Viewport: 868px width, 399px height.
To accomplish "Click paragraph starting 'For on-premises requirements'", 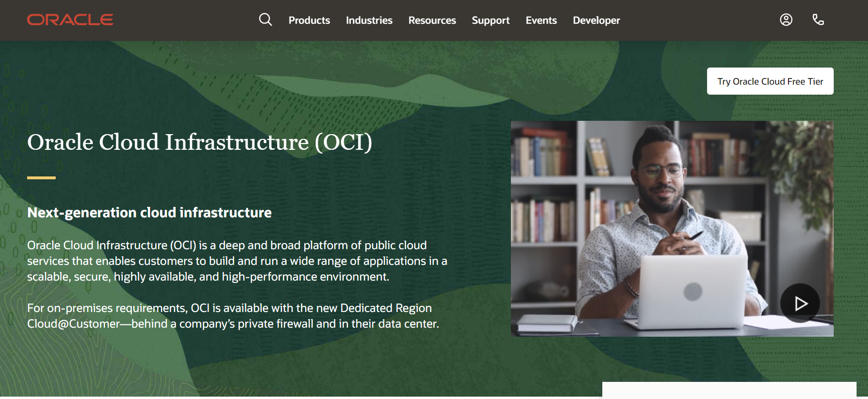I will tap(233, 316).
